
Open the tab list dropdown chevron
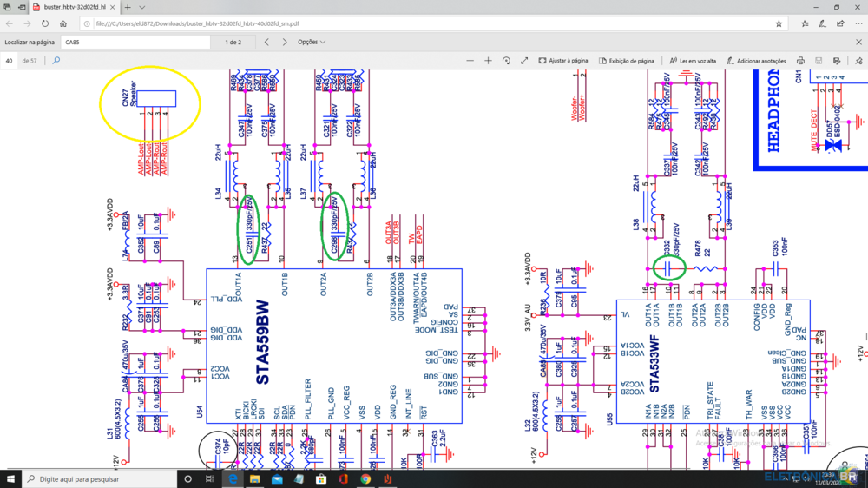[x=142, y=7]
